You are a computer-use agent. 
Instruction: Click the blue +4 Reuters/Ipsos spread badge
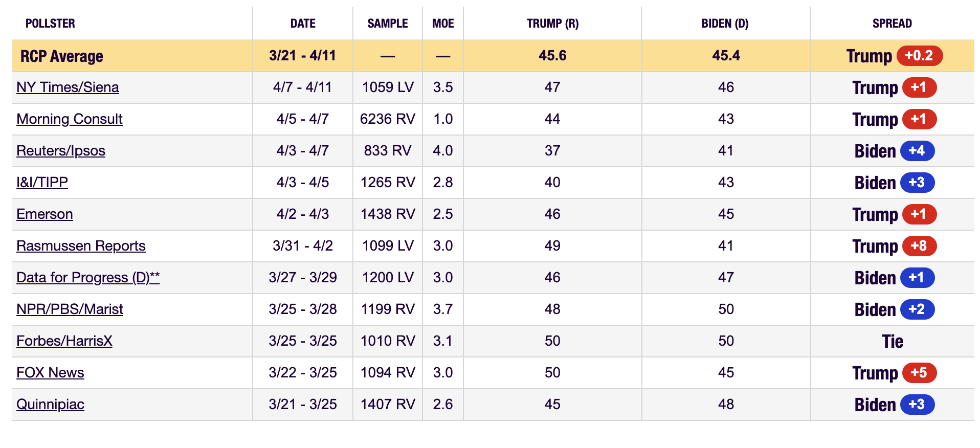pos(917,151)
